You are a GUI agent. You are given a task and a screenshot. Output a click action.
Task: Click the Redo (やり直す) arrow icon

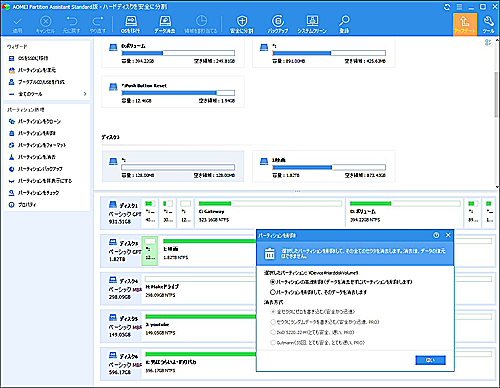point(97,21)
